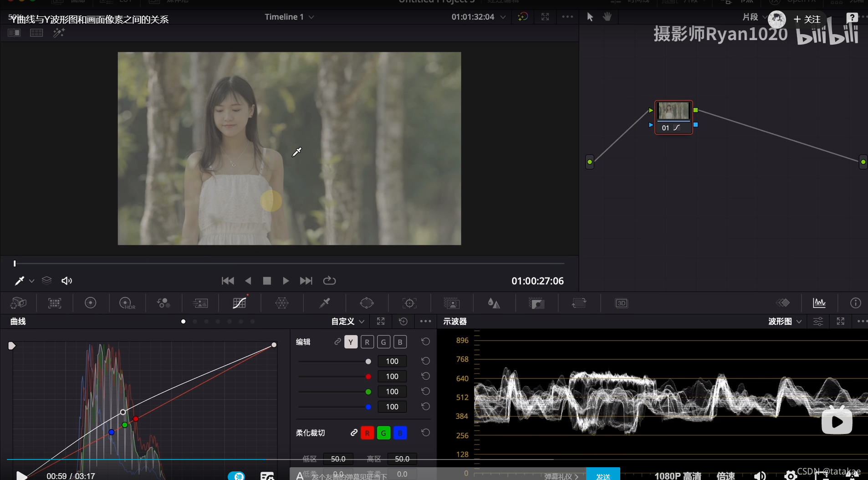The image size is (868, 480).
Task: Select the pointer tool in node editor
Action: 590,17
